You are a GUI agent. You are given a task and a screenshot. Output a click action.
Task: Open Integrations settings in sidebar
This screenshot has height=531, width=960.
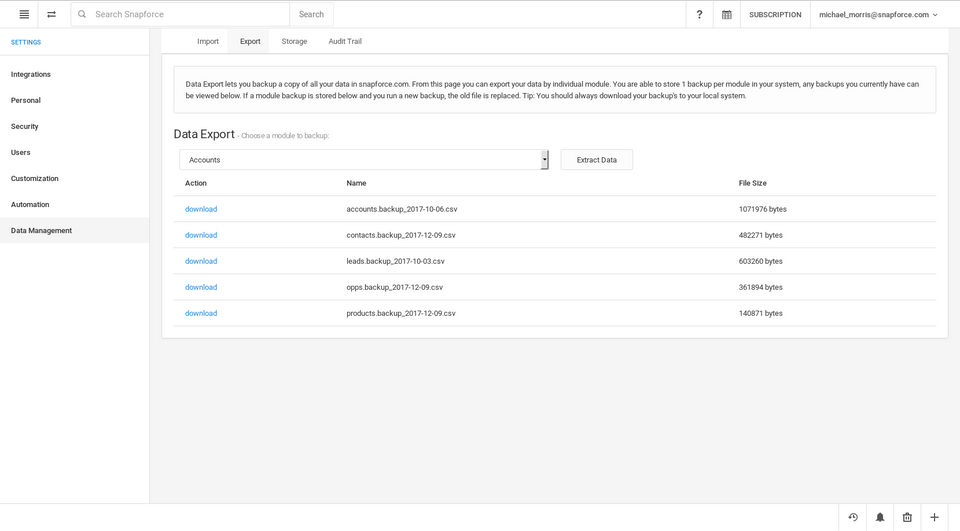[31, 74]
